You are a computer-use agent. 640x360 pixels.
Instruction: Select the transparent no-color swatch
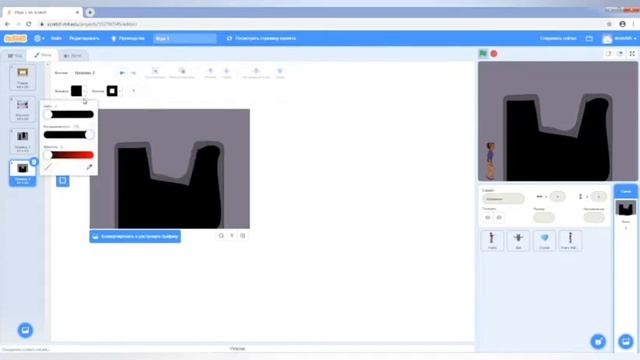(x=48, y=167)
